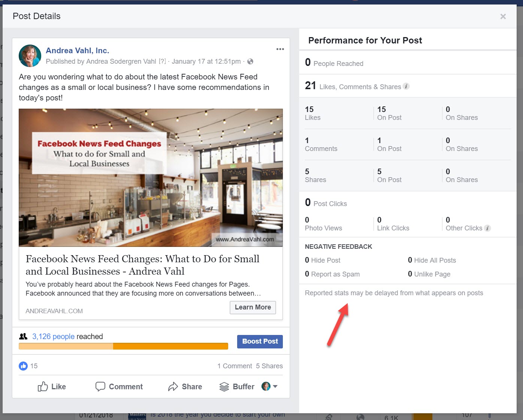Click the question mark next to publisher name

[x=162, y=61]
